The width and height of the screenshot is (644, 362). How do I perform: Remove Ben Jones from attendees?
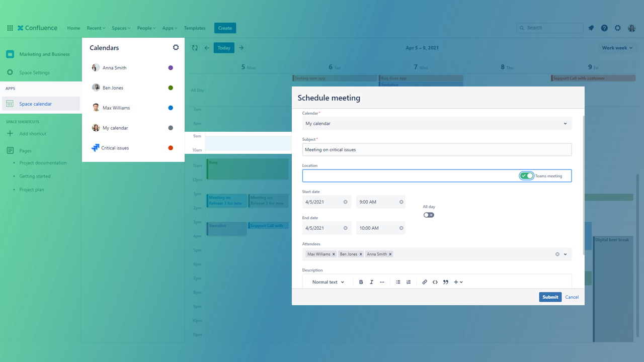361,254
